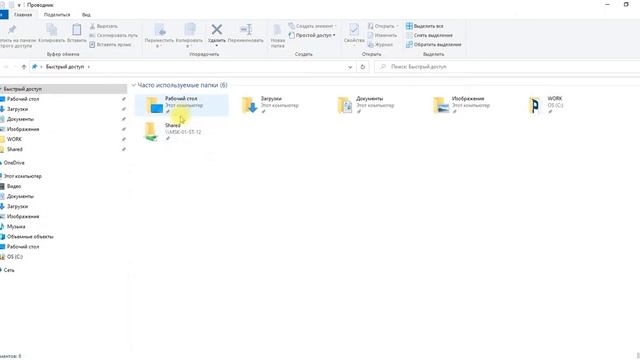The image size is (640, 360).
Task: Click the Новая папка ribbon icon
Action: click(x=277, y=30)
